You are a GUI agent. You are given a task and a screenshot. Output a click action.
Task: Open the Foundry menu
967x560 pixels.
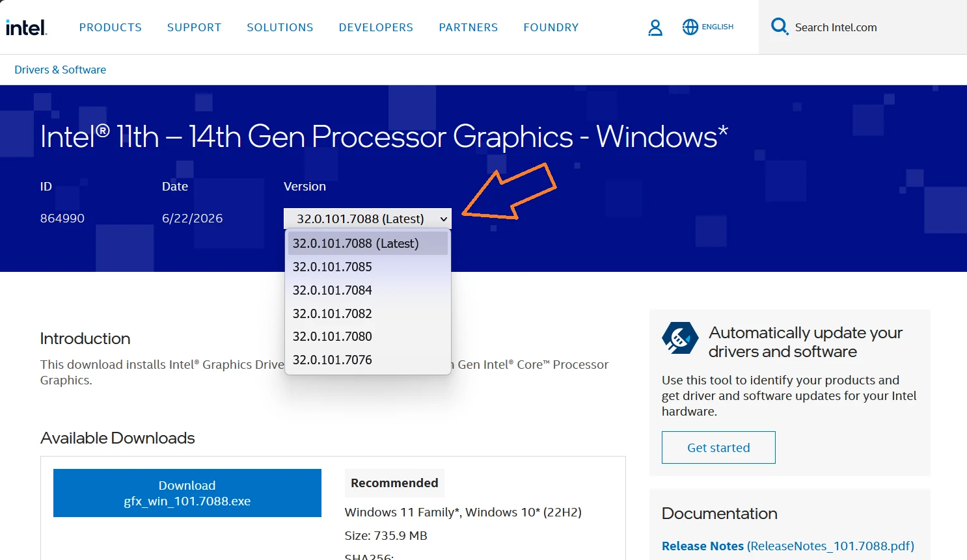tap(551, 27)
